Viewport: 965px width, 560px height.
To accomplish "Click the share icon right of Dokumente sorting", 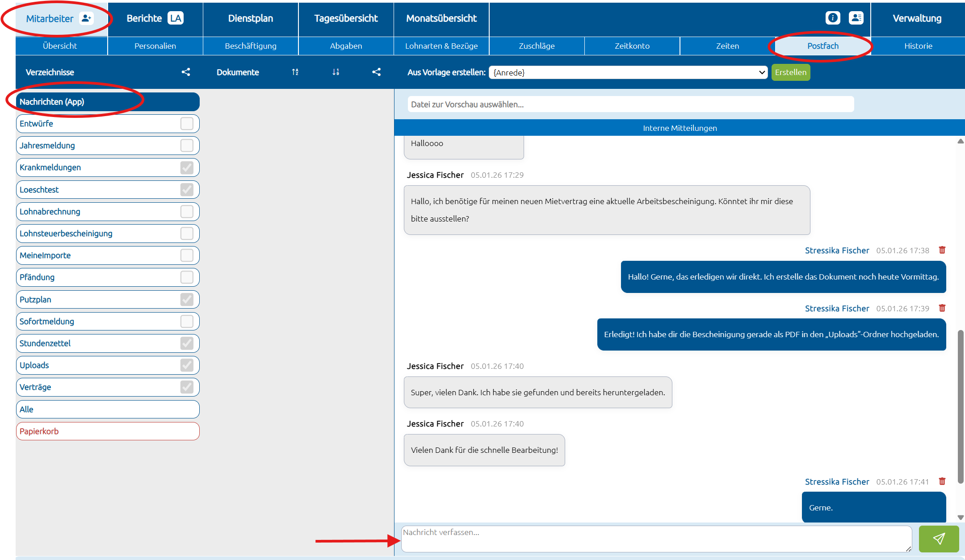I will [x=377, y=72].
